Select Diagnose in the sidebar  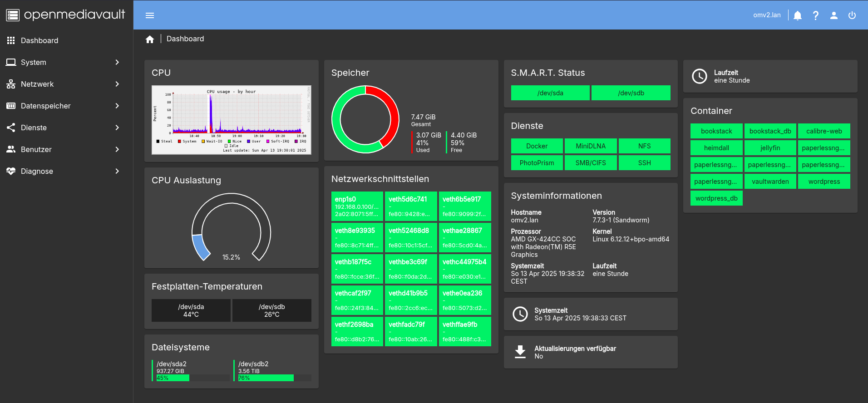coord(37,171)
